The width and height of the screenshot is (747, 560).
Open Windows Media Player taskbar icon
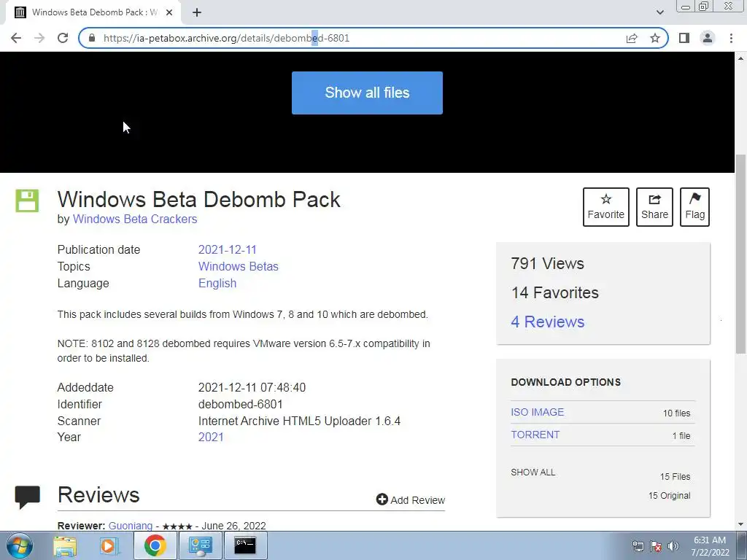[x=109, y=545]
